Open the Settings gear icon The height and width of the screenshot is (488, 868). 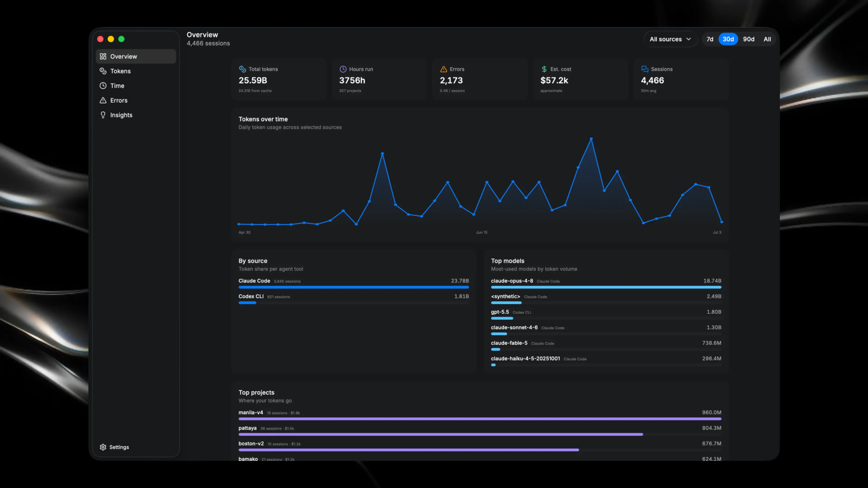[x=103, y=447]
